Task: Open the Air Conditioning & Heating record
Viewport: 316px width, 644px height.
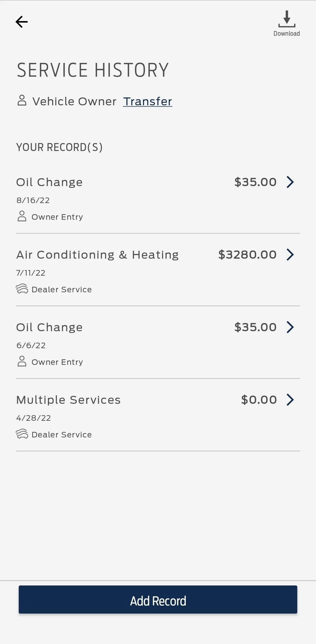Action: coord(97,255)
